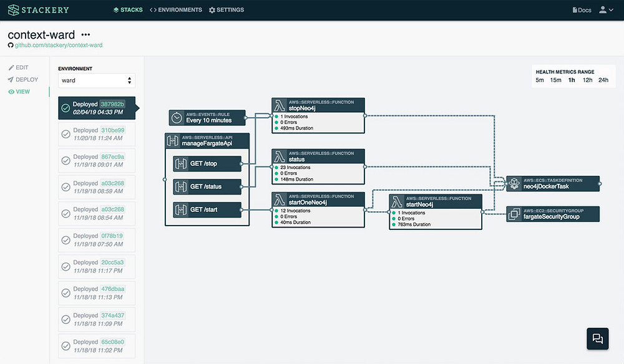Set health metrics range to 24h
Viewport: 624px width, 364px height.
[603, 80]
